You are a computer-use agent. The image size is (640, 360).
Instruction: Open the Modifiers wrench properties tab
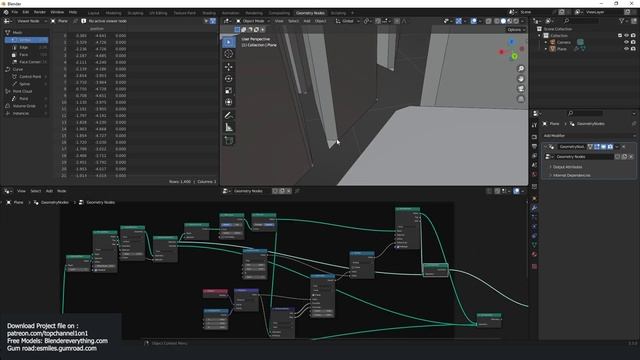point(534,208)
